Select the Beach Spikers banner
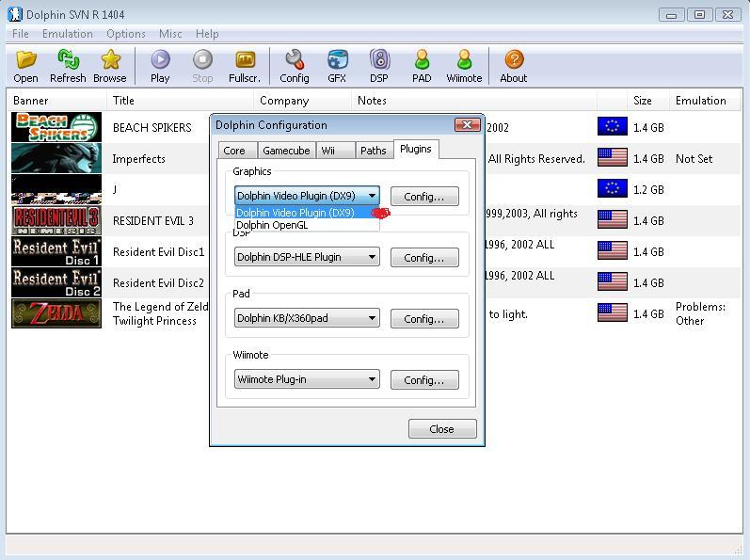750x560 pixels. point(56,127)
